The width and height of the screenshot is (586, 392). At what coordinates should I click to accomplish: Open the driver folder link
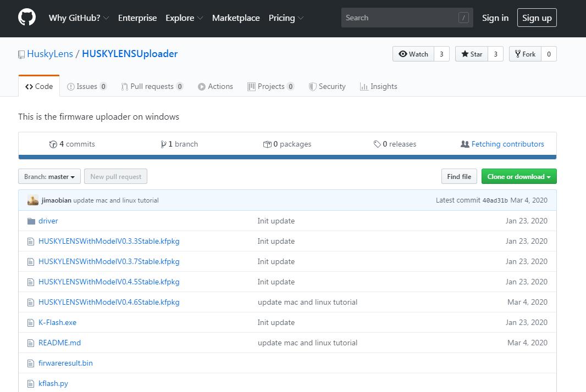(48, 221)
